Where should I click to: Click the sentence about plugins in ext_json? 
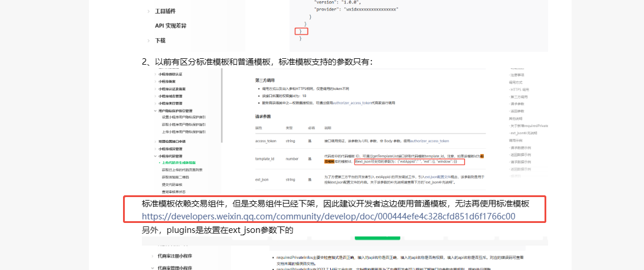pyautogui.click(x=218, y=230)
